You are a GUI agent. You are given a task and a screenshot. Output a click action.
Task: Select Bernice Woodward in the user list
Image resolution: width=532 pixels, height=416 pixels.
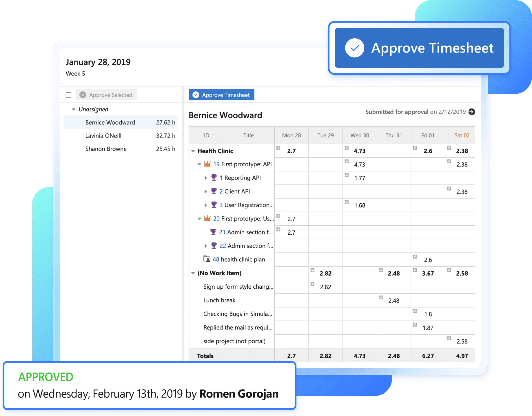coord(121,122)
